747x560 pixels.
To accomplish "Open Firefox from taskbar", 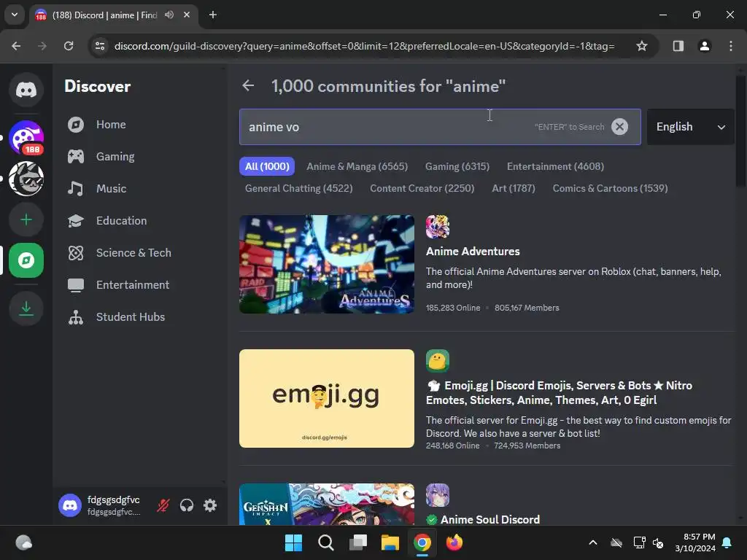I will coord(454,542).
